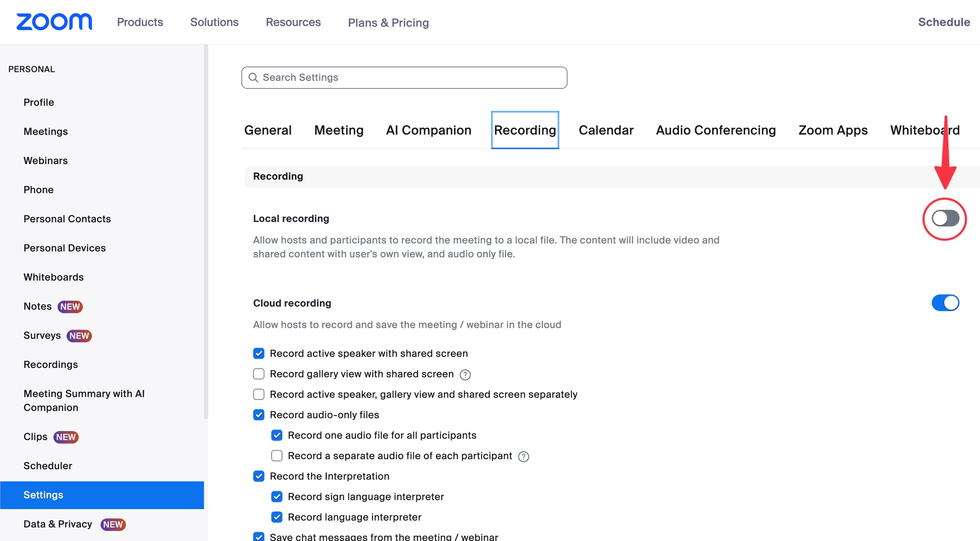Enable the Local recording toggle
The image size is (980, 541).
click(945, 219)
